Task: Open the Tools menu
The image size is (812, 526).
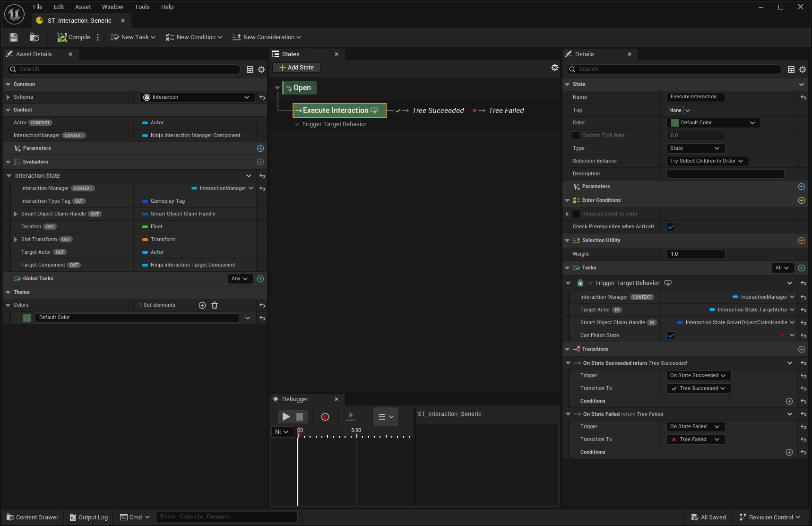Action: 142,7
